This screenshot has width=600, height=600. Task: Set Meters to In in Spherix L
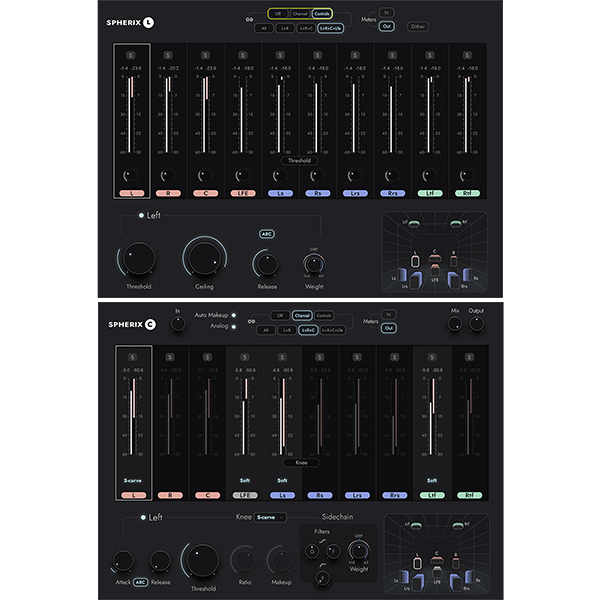[x=387, y=13]
